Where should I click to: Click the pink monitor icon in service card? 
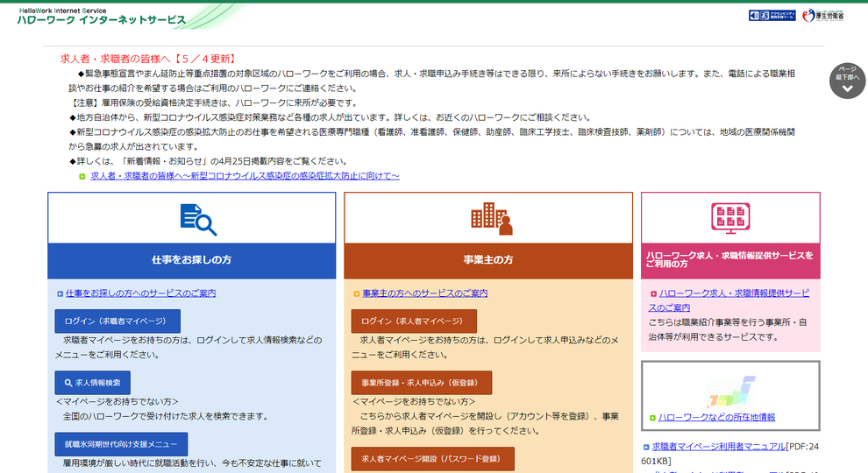pos(730,218)
